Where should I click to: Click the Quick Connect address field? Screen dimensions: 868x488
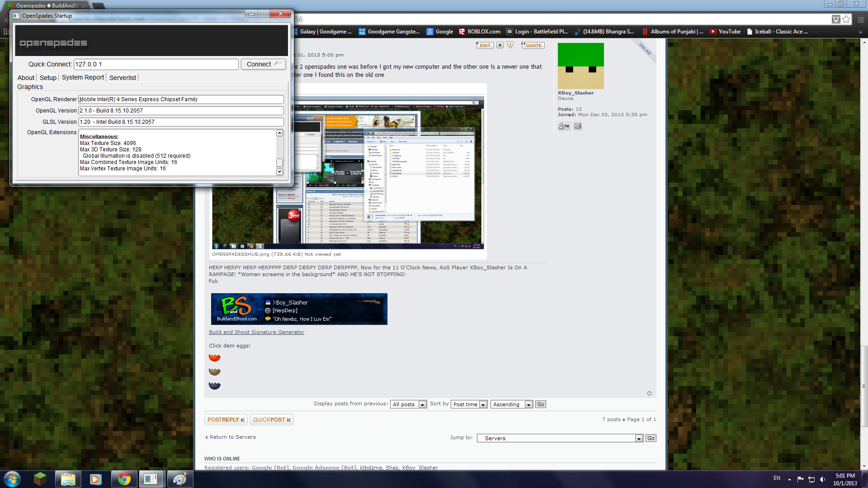click(x=156, y=64)
